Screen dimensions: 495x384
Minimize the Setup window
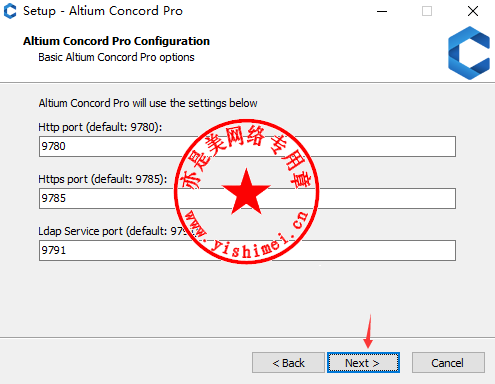click(x=382, y=11)
